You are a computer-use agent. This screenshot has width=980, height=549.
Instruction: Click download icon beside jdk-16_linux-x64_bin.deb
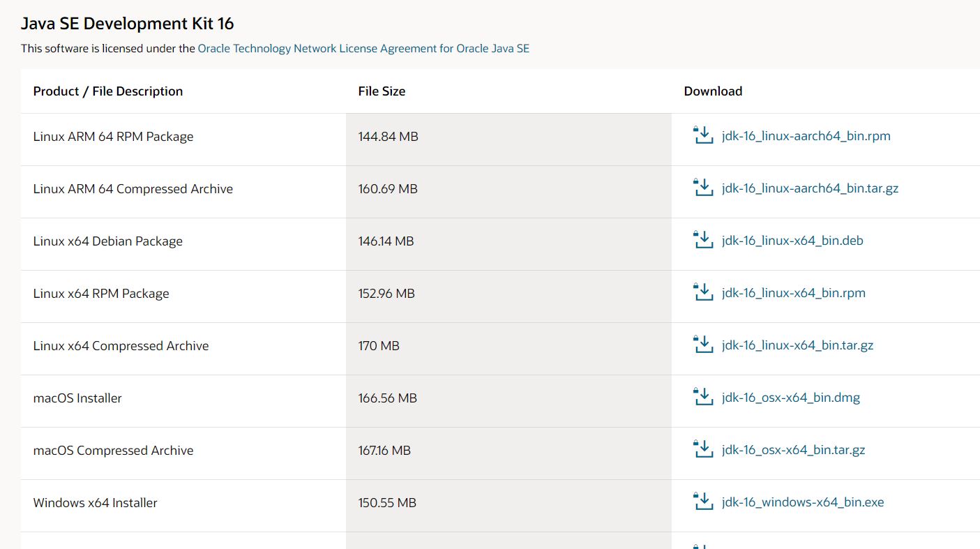coord(703,240)
